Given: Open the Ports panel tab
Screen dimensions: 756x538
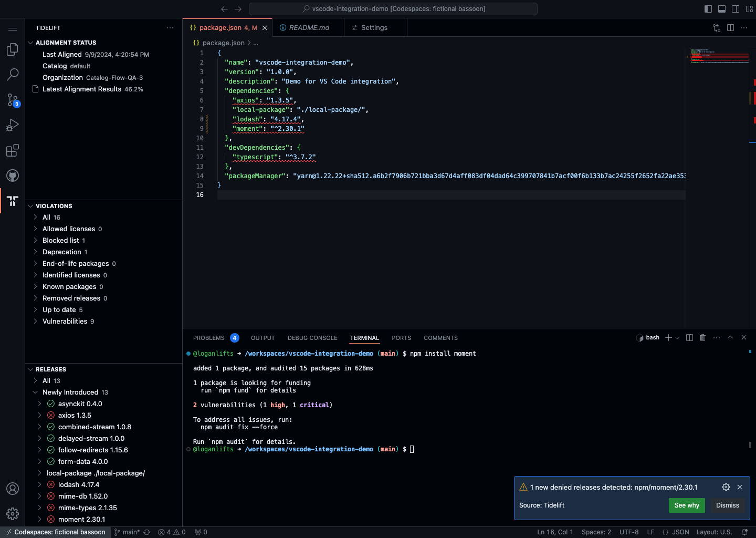Looking at the screenshot, I should 402,338.
